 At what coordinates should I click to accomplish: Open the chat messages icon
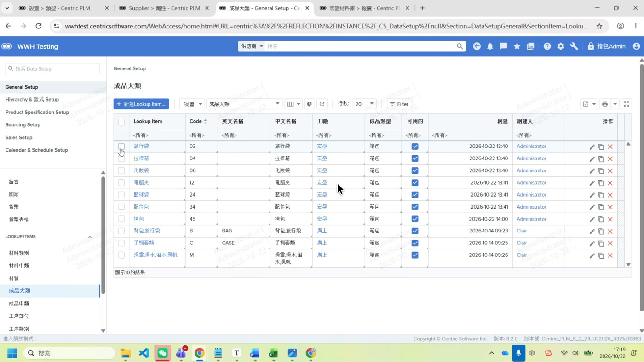coord(504,46)
